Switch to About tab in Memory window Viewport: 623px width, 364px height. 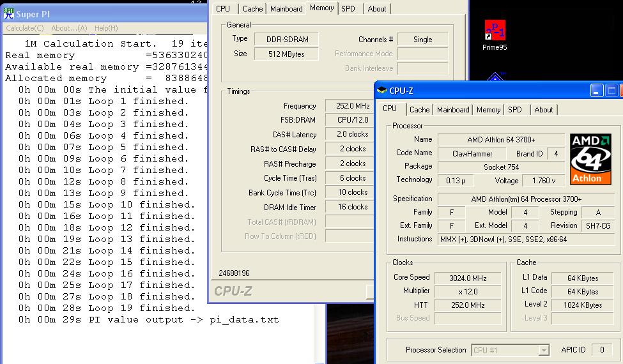coord(376,9)
